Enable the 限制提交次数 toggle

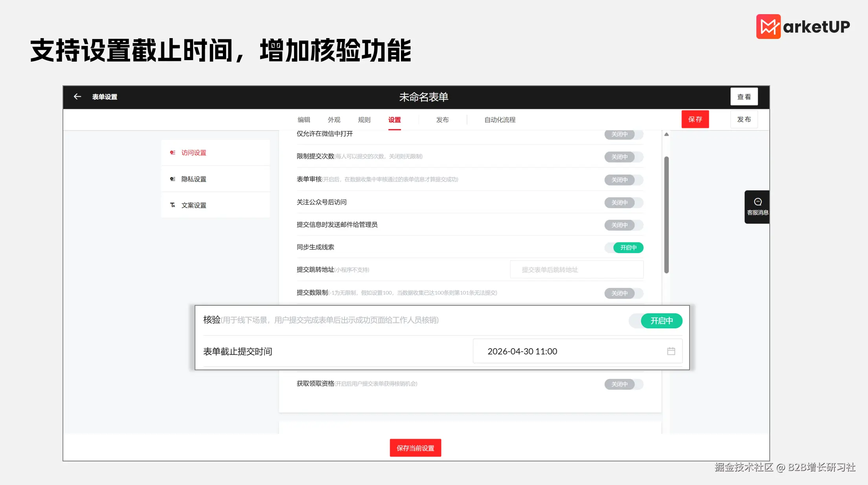tap(624, 157)
